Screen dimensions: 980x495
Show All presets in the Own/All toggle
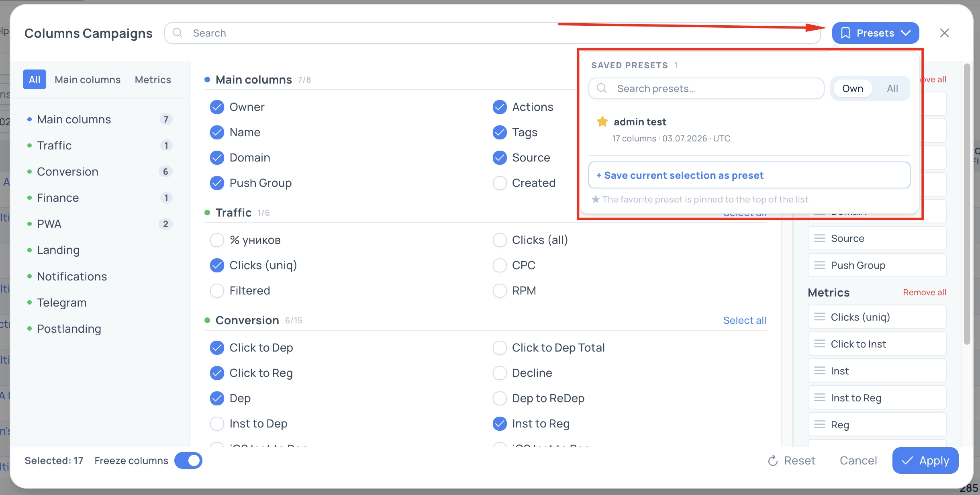(x=892, y=88)
